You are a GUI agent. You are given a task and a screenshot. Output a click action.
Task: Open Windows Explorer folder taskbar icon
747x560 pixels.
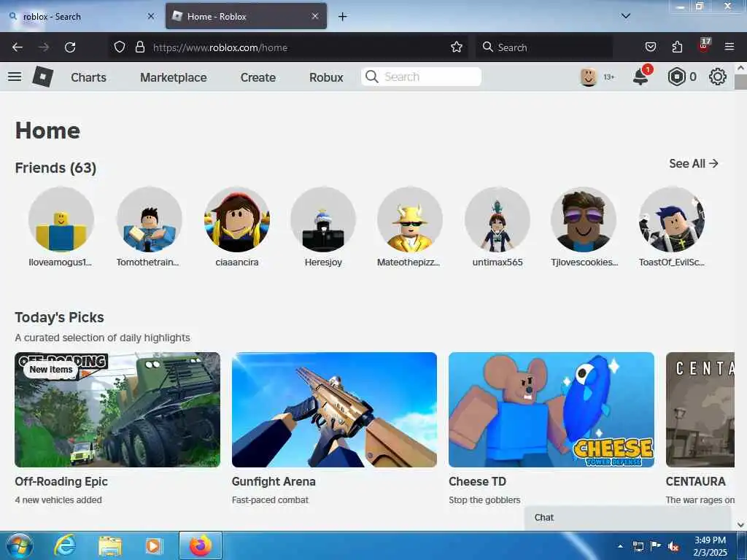110,546
